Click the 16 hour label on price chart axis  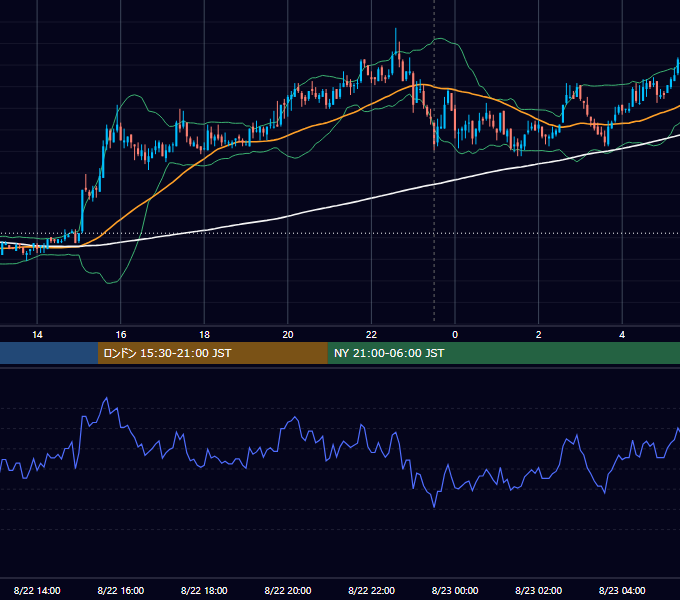click(121, 335)
